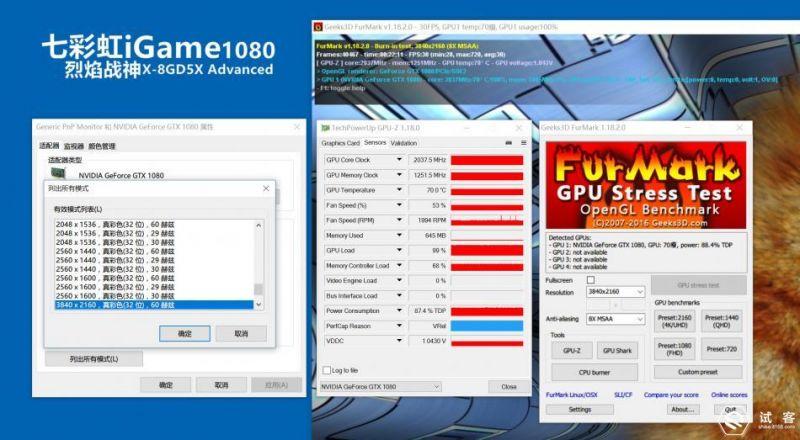Open the FurMark Linux/OSX link
This screenshot has width=800, height=440.
tap(571, 395)
